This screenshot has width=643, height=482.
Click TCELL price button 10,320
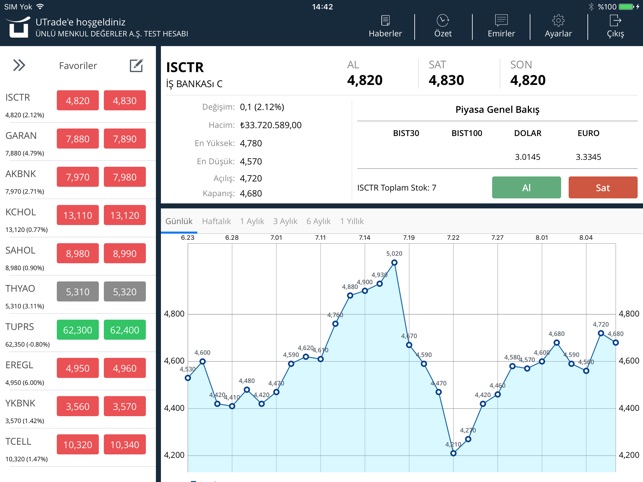pos(78,445)
